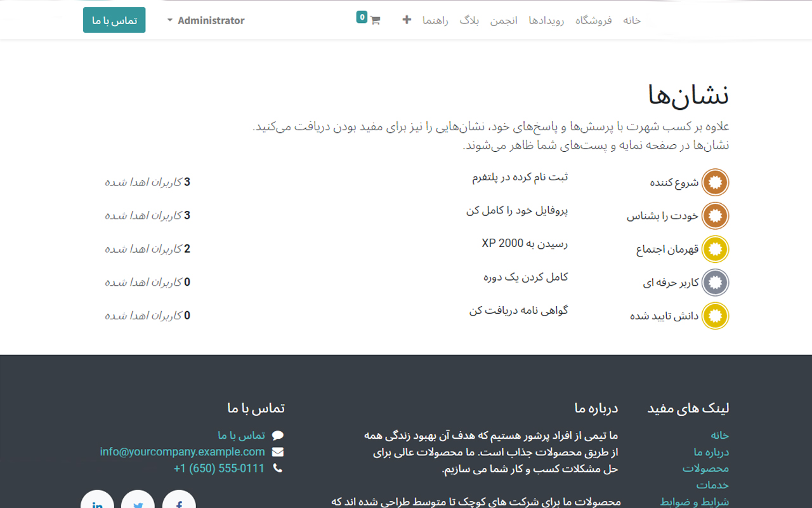Open the LinkedIn icon in footer

(x=96, y=504)
